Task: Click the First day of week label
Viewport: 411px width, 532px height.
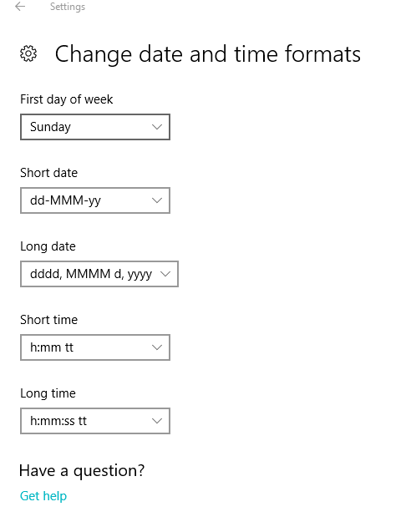Action: click(x=67, y=99)
